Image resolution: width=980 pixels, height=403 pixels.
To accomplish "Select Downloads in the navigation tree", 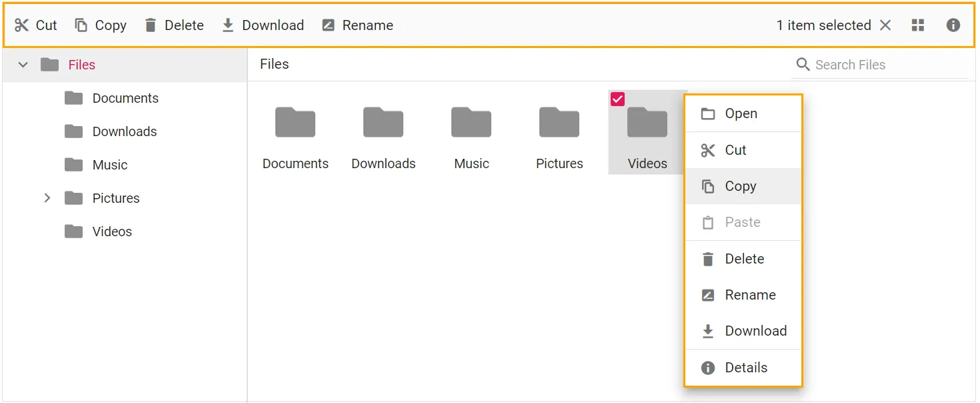I will (125, 131).
